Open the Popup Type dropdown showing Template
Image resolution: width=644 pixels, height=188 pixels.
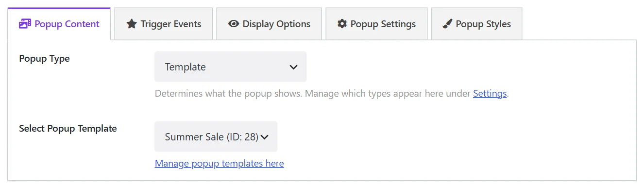(231, 67)
